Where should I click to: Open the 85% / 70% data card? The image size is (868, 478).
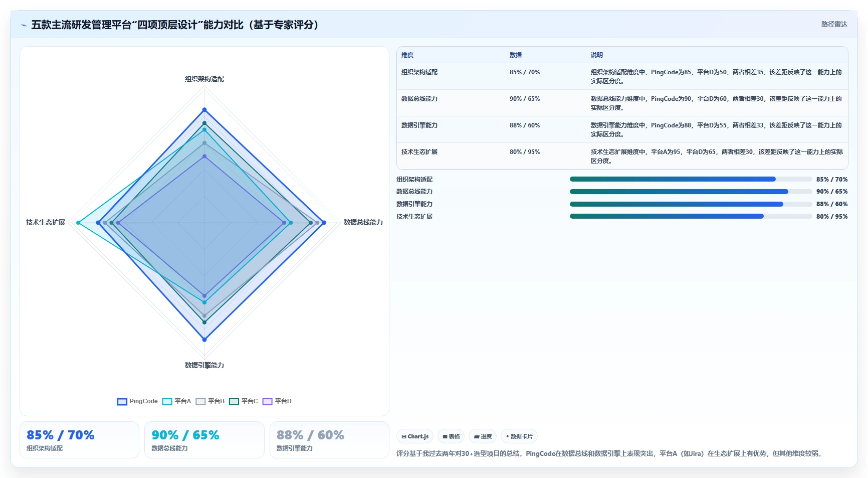point(79,440)
